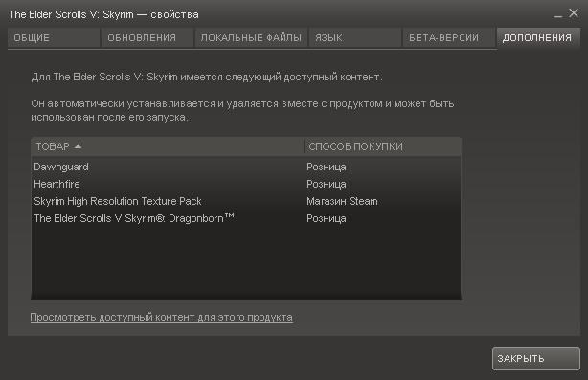The width and height of the screenshot is (588, 380).
Task: Open Просмотреть доступный контент для этого продукта link
Action: pyautogui.click(x=161, y=318)
